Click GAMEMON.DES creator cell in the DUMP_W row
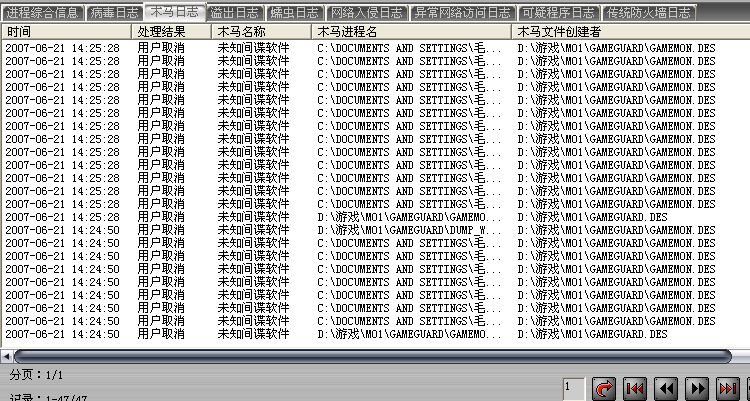This screenshot has height=401, width=750. [616, 230]
